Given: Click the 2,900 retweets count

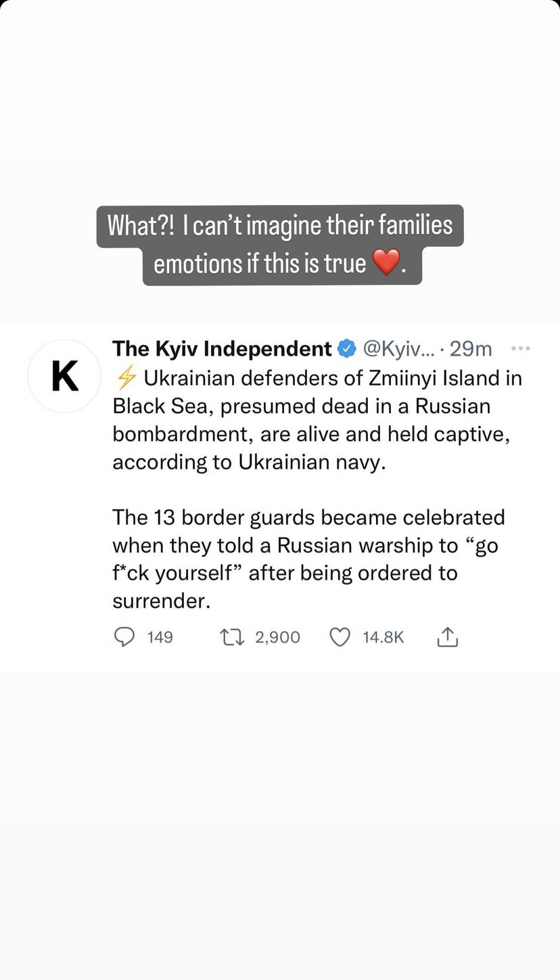Looking at the screenshot, I should (277, 637).
